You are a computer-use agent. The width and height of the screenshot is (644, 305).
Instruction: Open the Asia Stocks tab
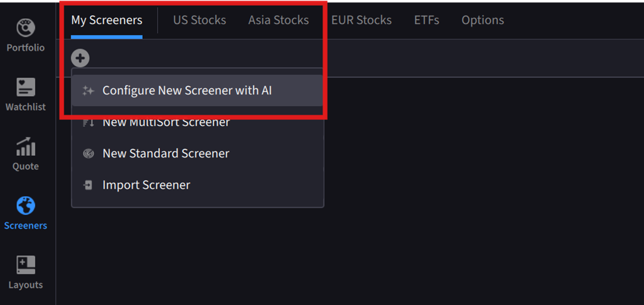[279, 20]
